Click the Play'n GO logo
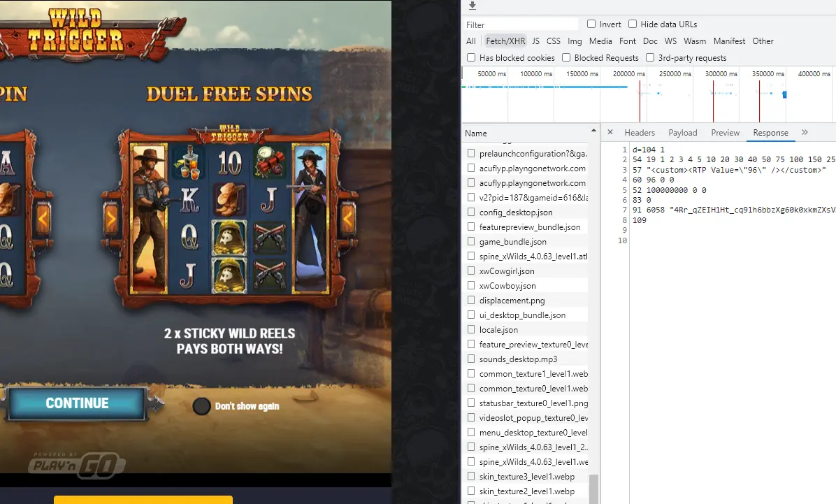Viewport: 836px width, 504px height. (78, 465)
